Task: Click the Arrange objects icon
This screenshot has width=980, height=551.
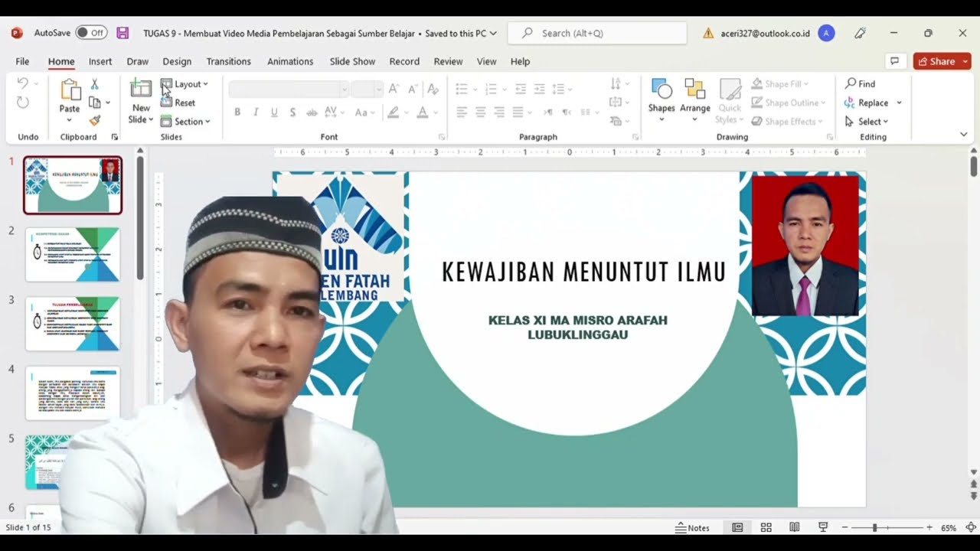Action: [x=695, y=90]
